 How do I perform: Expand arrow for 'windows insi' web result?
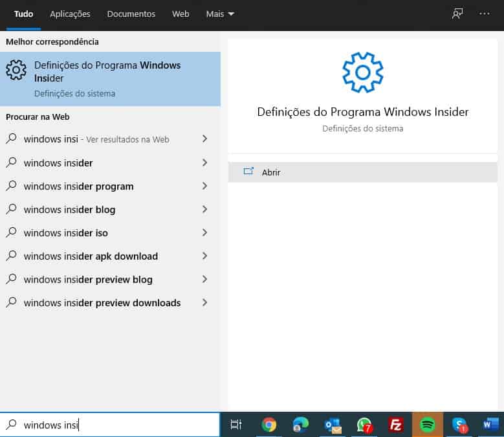(204, 139)
